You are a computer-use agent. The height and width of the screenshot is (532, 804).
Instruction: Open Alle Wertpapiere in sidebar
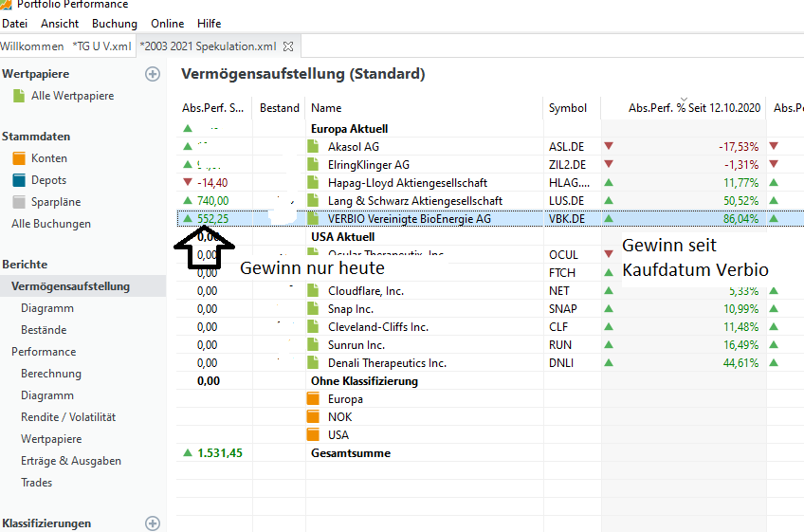click(x=72, y=96)
